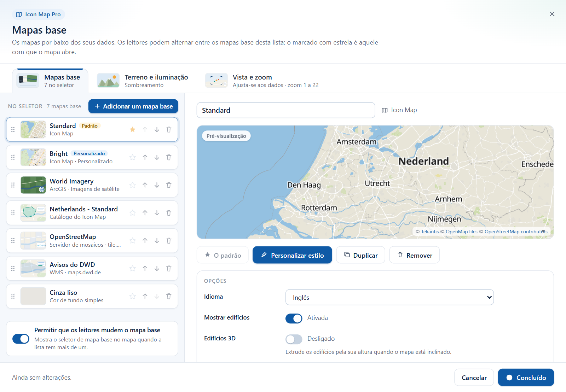Star the Netherlands - Standard map

(x=133, y=213)
